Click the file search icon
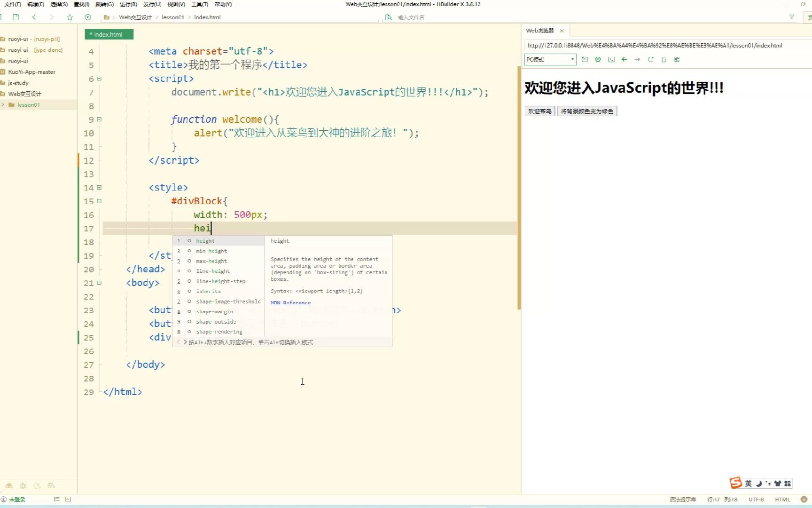 click(x=388, y=17)
